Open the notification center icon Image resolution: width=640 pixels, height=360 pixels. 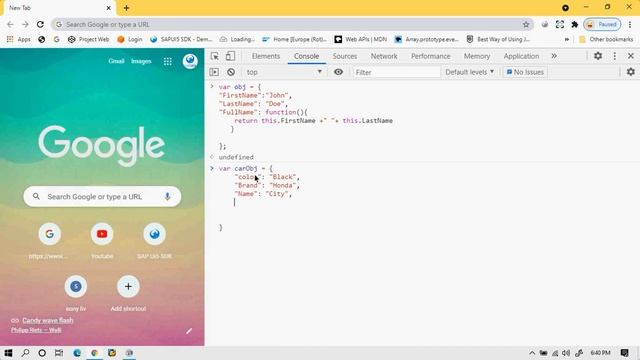click(624, 353)
